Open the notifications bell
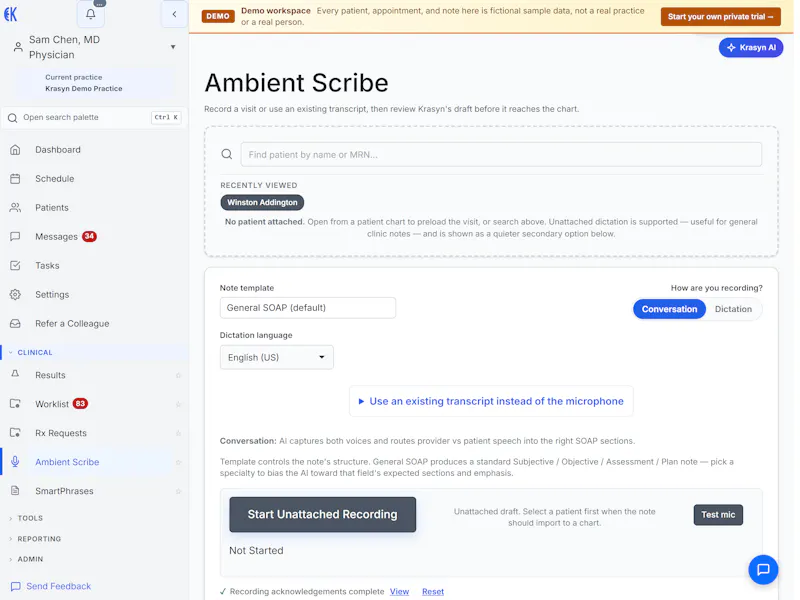Image resolution: width=800 pixels, height=600 pixels. point(91,14)
